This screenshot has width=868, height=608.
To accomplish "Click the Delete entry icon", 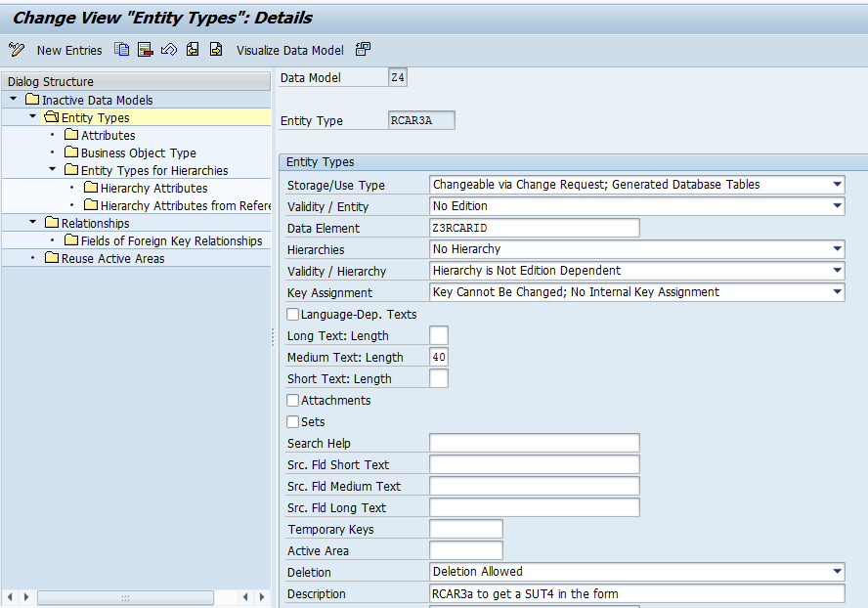I will coord(145,49).
